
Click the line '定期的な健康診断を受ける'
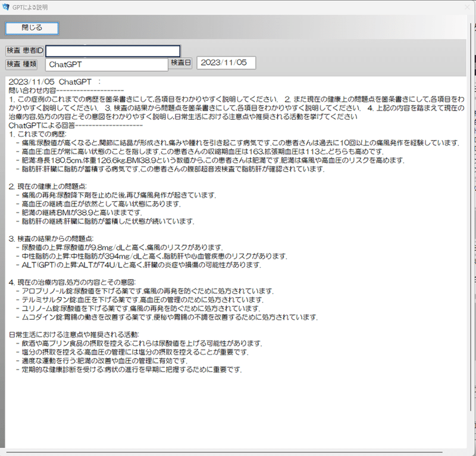[x=129, y=370]
